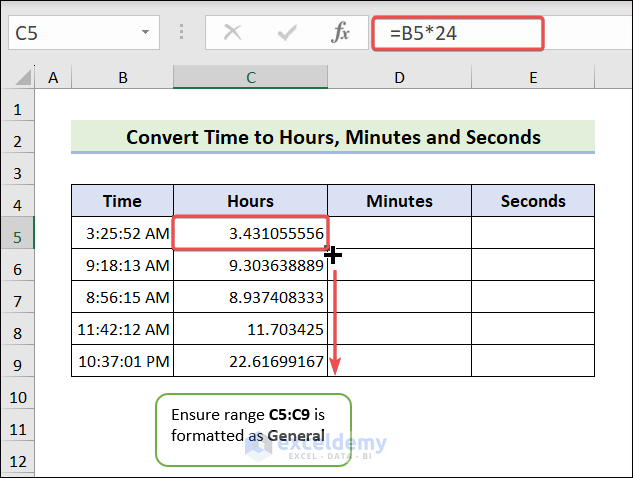
Task: Select cell showing 9.303638889
Action: pos(250,265)
